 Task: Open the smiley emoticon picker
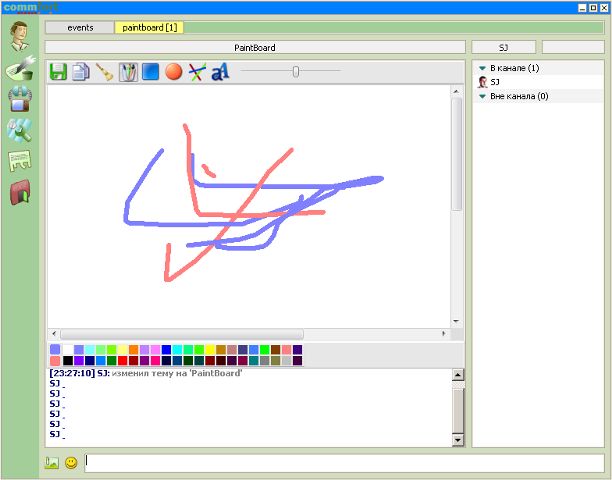pos(71,463)
